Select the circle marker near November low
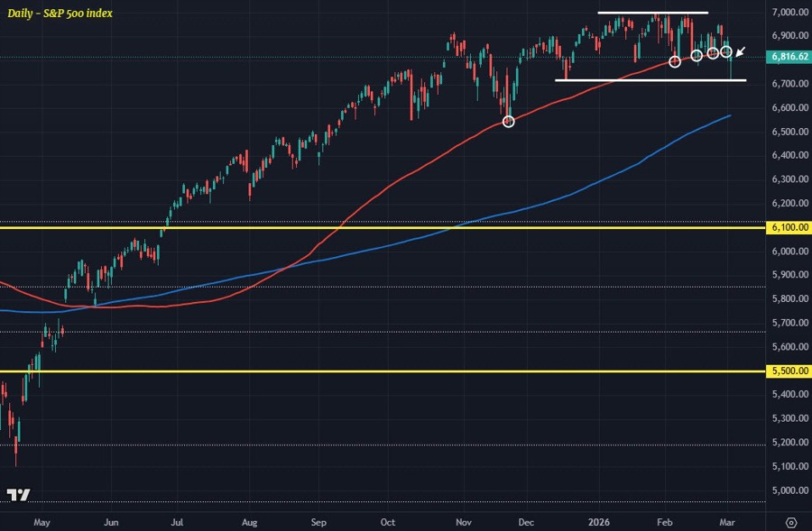 (x=508, y=121)
